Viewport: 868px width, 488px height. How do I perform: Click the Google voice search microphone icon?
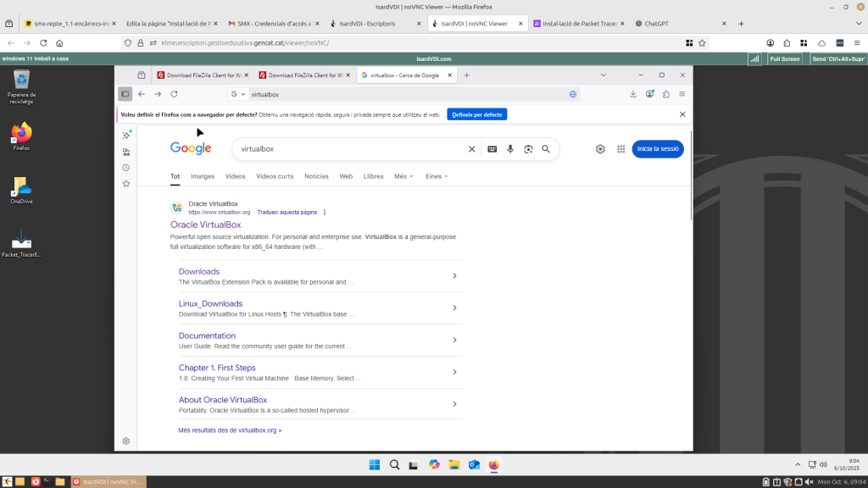point(510,149)
